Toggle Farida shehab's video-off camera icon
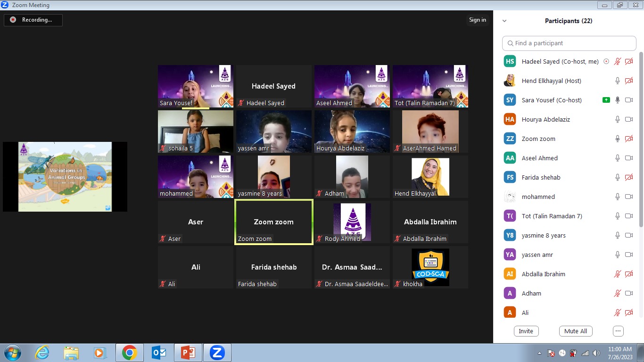Image resolution: width=644 pixels, height=362 pixels. 628,178
